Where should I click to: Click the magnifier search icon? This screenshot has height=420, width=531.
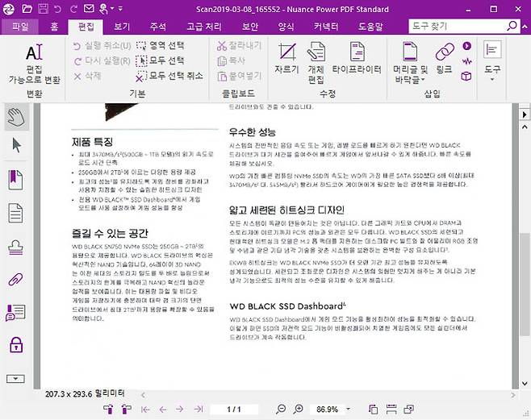coord(512,26)
